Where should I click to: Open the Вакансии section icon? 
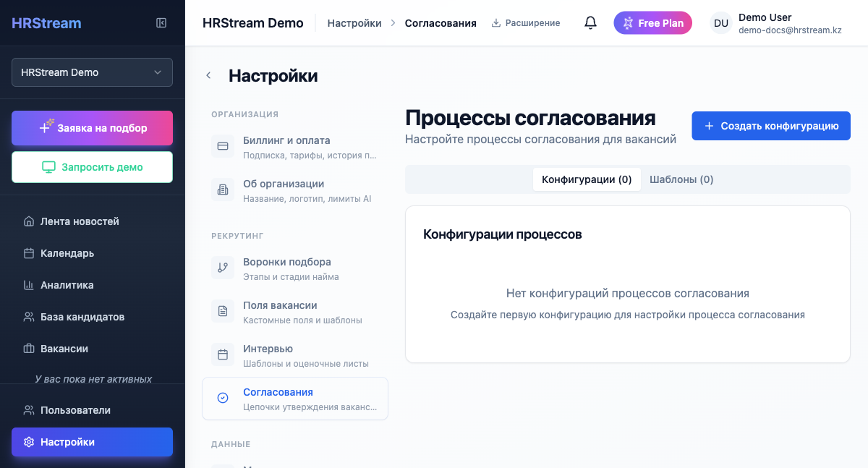pyautogui.click(x=27, y=349)
